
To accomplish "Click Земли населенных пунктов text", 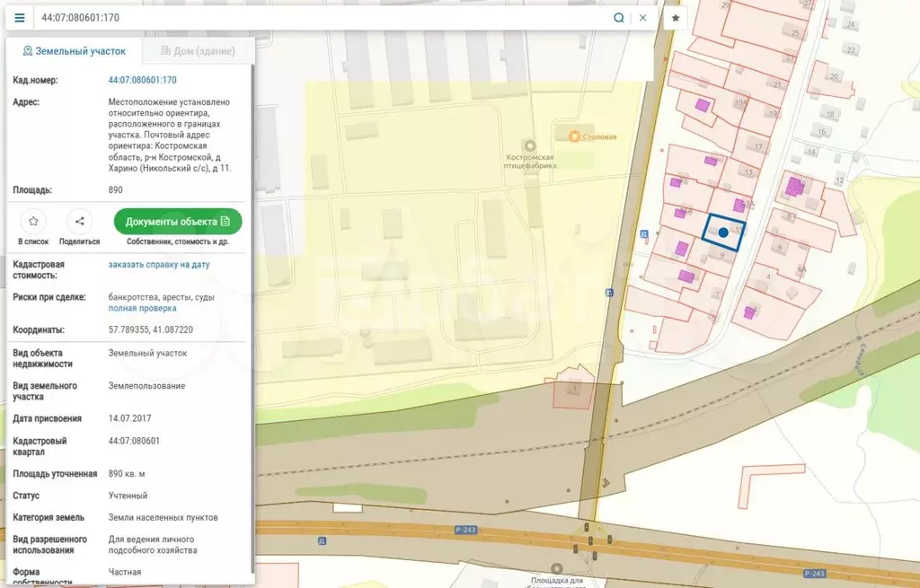I will pyautogui.click(x=164, y=518).
